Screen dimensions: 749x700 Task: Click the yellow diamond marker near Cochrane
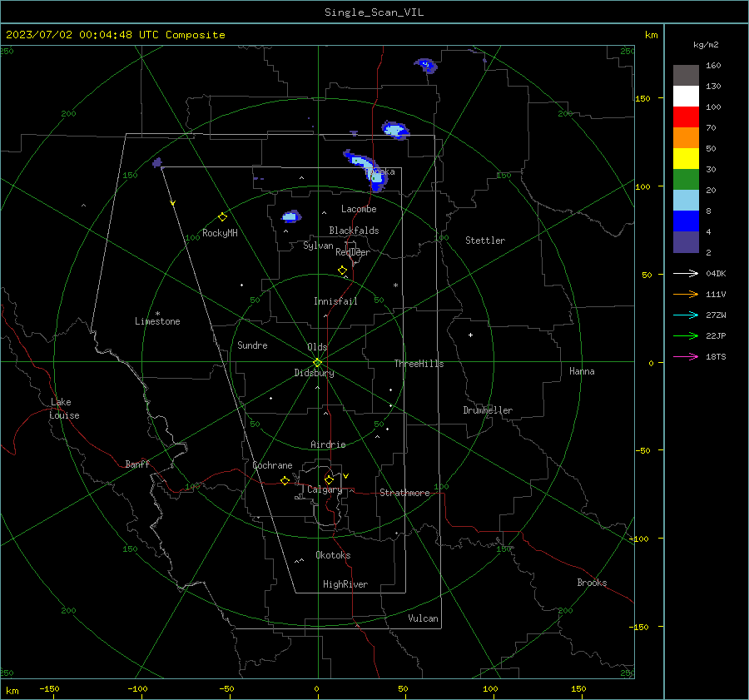click(285, 481)
